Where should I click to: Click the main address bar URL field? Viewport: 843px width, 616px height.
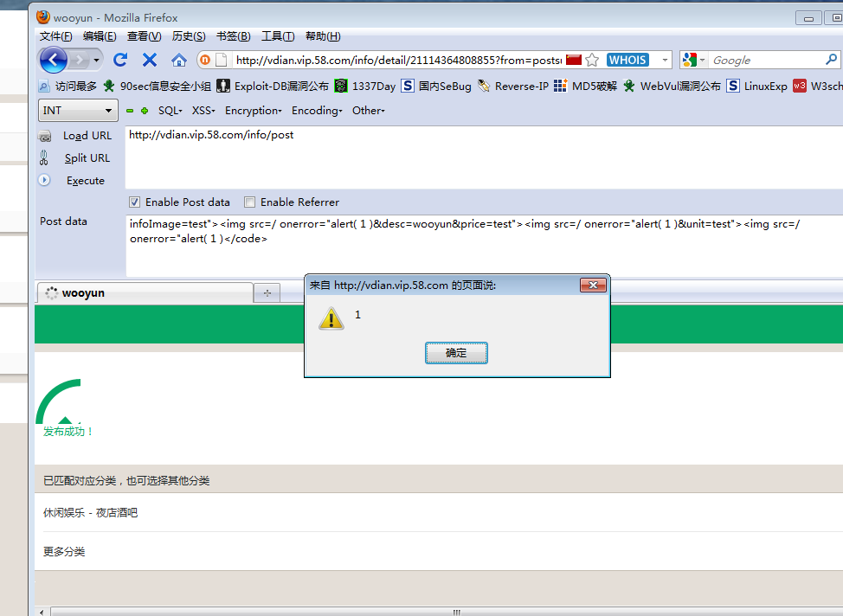(x=398, y=60)
